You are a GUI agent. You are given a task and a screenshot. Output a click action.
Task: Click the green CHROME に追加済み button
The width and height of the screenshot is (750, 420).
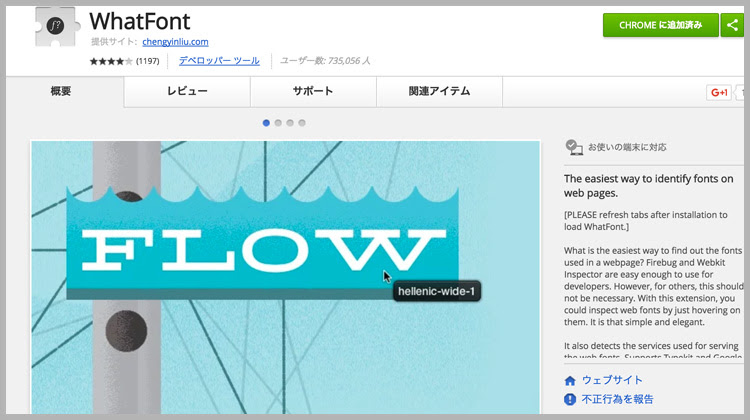(x=660, y=24)
